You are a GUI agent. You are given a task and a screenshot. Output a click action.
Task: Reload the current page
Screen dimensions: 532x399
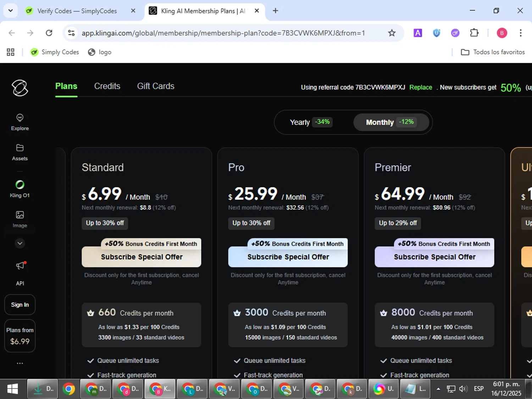point(49,33)
